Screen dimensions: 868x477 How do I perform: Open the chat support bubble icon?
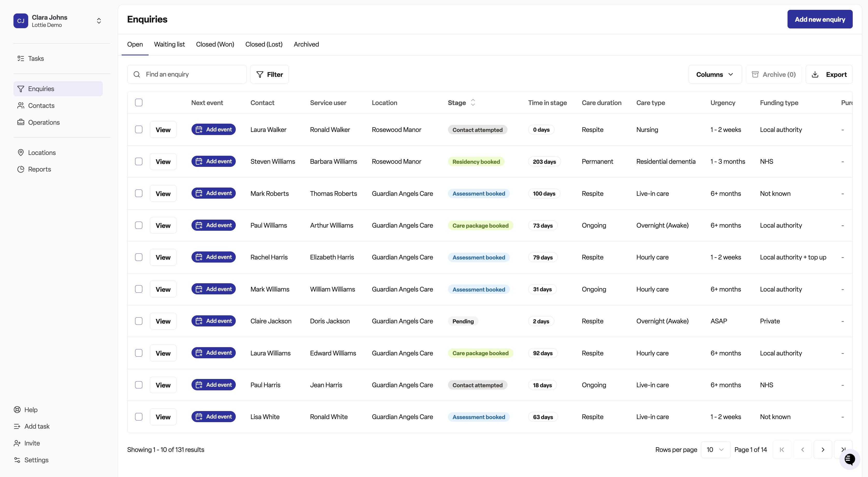[x=849, y=459]
